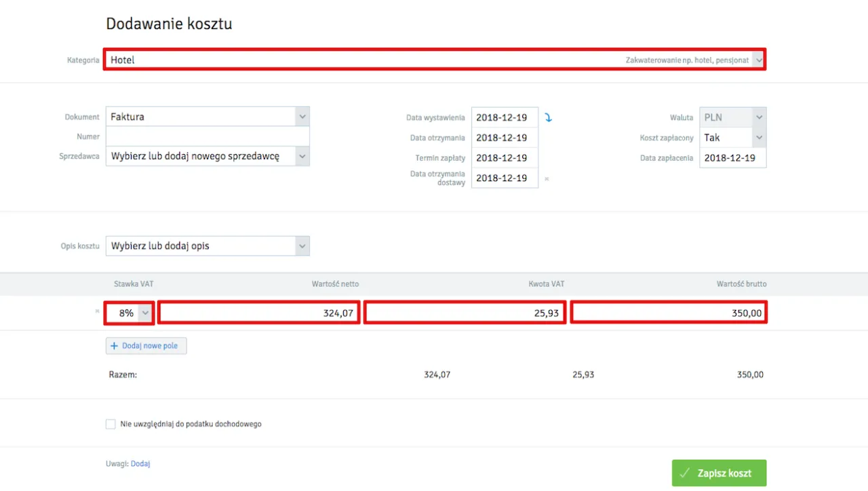Click the 'Dodaj nowe pole' button
Screen dimensions: 868x491
coord(146,346)
